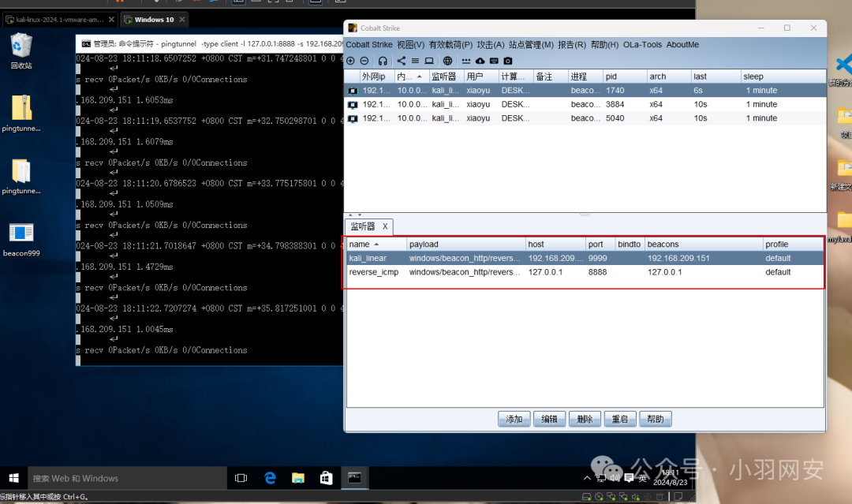The image size is (852, 504).
Task: Open the action center notification icon
Action: [x=630, y=478]
